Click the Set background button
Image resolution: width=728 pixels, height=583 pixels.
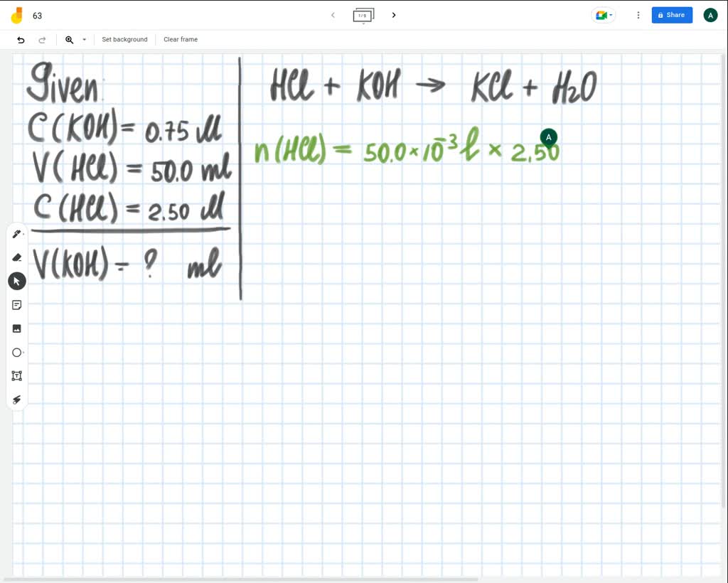coord(124,40)
